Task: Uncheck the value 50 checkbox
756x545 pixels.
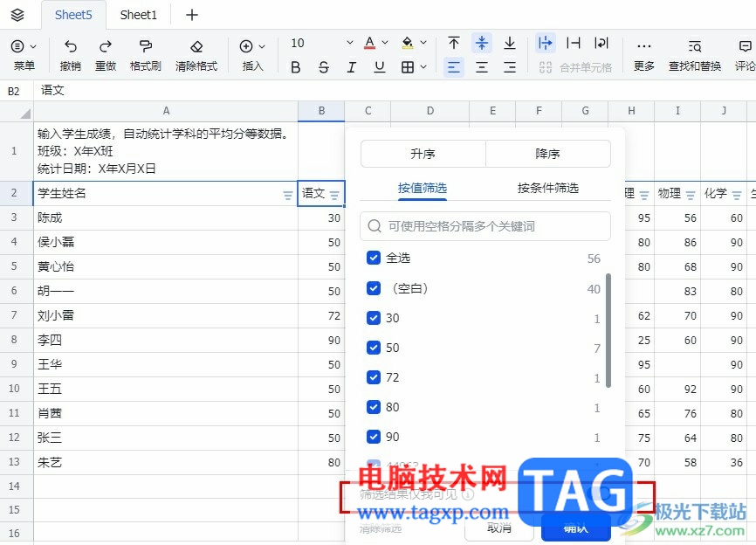Action: pos(373,348)
